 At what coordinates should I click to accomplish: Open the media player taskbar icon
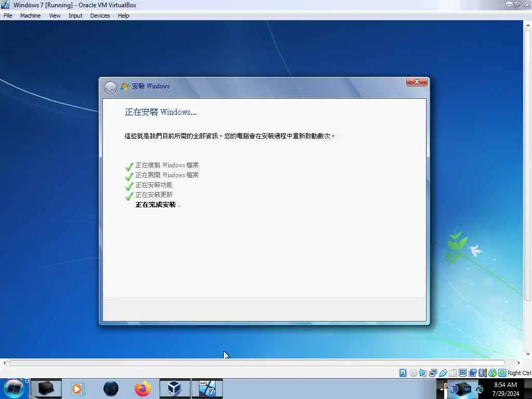coord(77,389)
